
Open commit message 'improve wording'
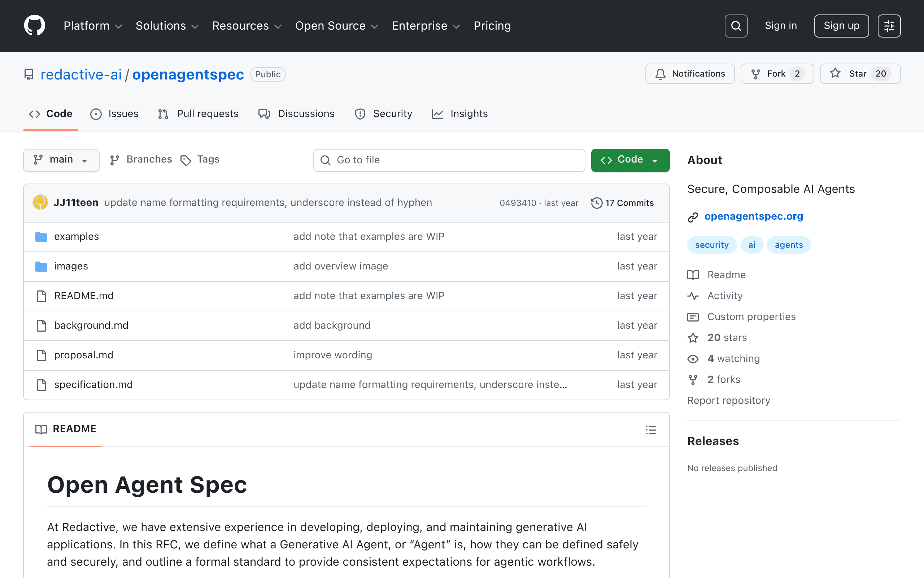click(332, 355)
